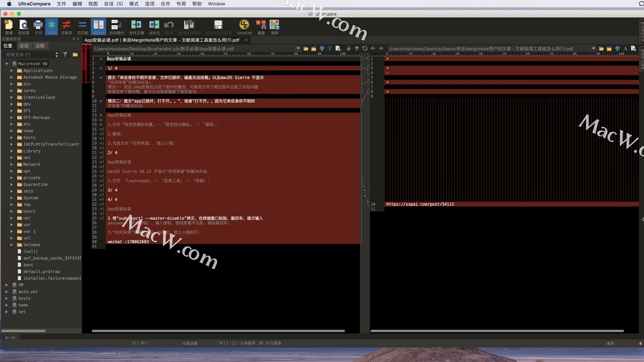Click left pane horizontal scrollbar
The image size is (644, 362).
click(218, 331)
